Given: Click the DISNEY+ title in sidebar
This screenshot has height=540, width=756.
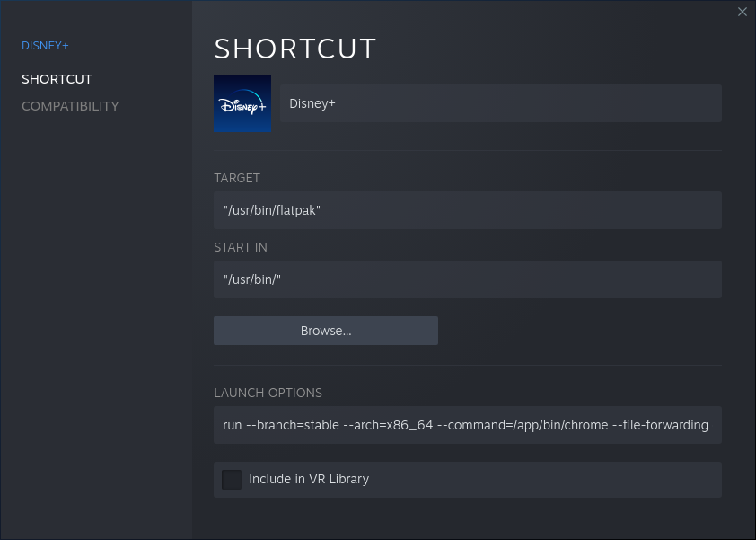Looking at the screenshot, I should (x=45, y=45).
